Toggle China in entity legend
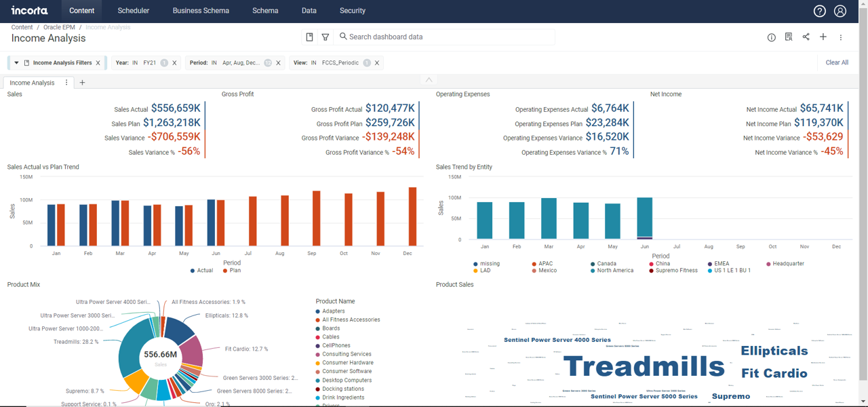Image resolution: width=868 pixels, height=407 pixels. tap(660, 263)
